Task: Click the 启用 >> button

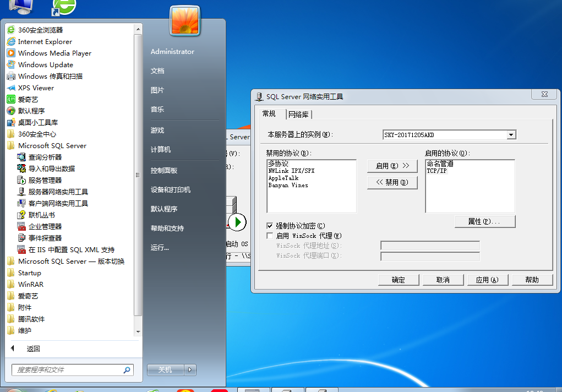Action: click(392, 166)
